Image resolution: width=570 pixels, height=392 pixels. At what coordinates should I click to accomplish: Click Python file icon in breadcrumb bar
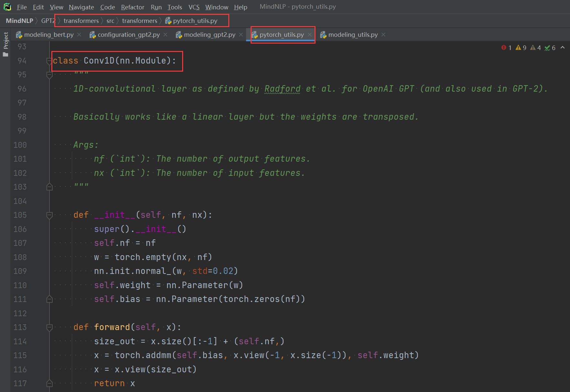[168, 21]
